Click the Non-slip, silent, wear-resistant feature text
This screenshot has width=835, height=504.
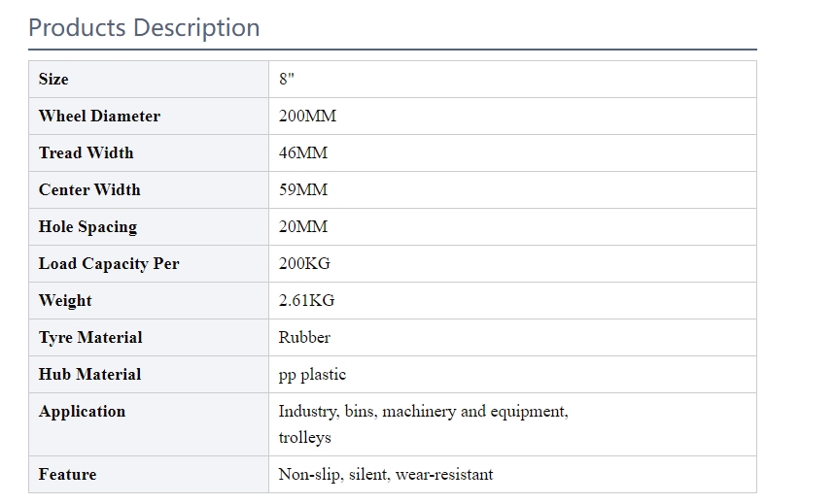pos(386,475)
